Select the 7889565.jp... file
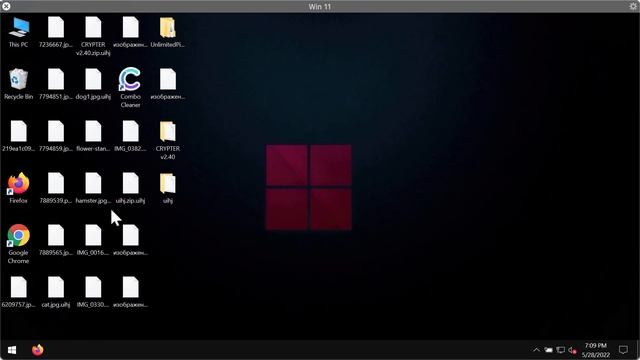Image resolution: width=640 pixels, height=360 pixels. (x=56, y=240)
